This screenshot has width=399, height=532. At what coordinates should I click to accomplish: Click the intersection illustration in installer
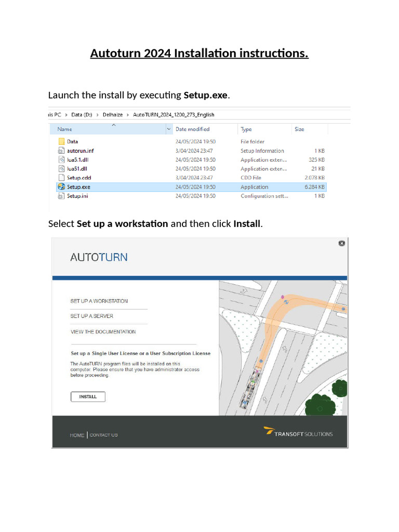click(283, 348)
